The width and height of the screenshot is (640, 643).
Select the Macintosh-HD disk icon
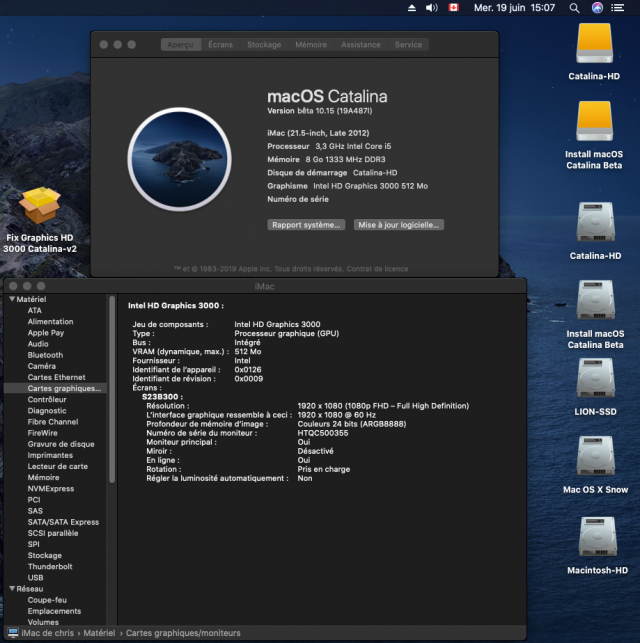(597, 536)
